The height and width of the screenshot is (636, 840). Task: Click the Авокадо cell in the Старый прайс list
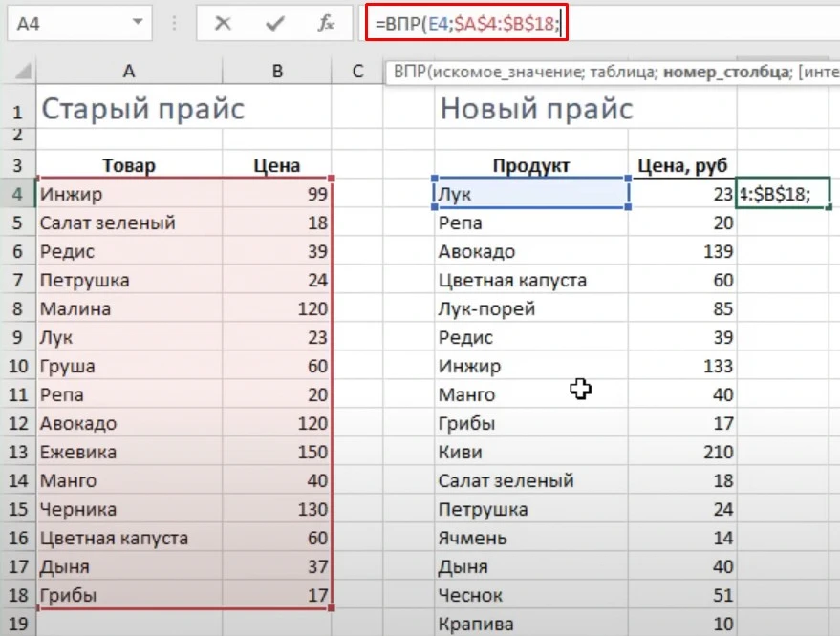point(78,423)
